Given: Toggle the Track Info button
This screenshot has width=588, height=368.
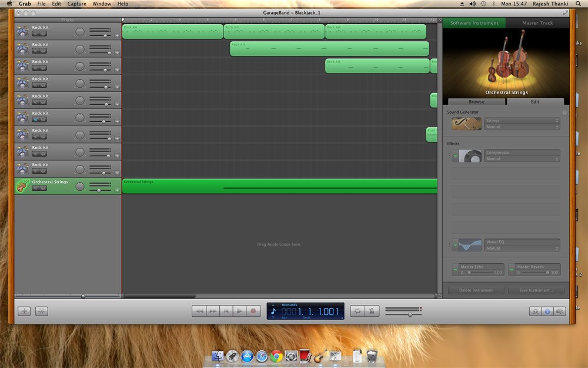Looking at the screenshot, I should coord(547,311).
